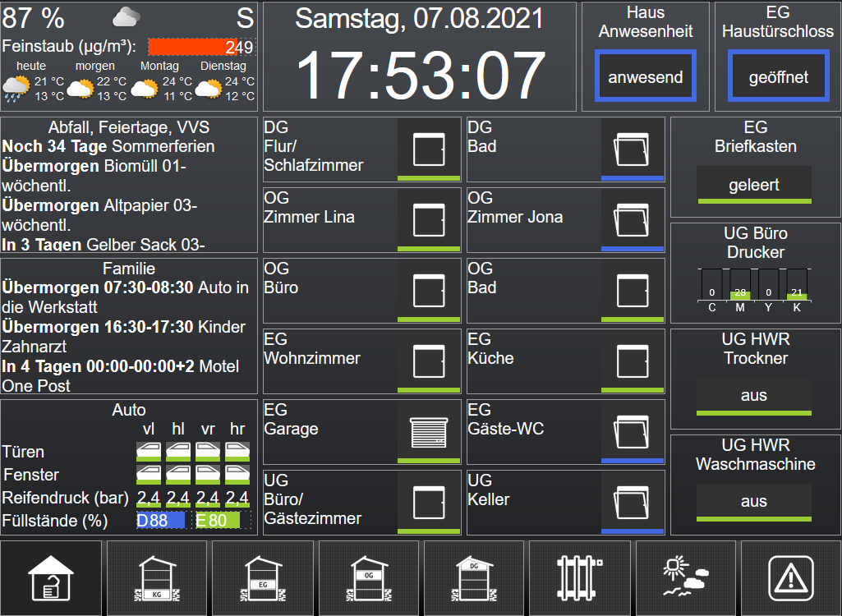
Task: Click the OG Büro window icon
Action: click(428, 290)
